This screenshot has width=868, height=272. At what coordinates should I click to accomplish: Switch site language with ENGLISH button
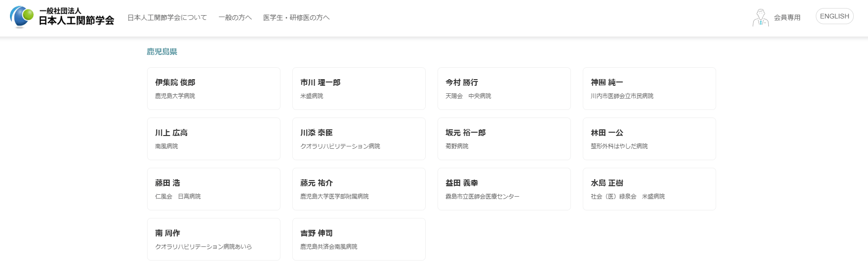click(834, 16)
